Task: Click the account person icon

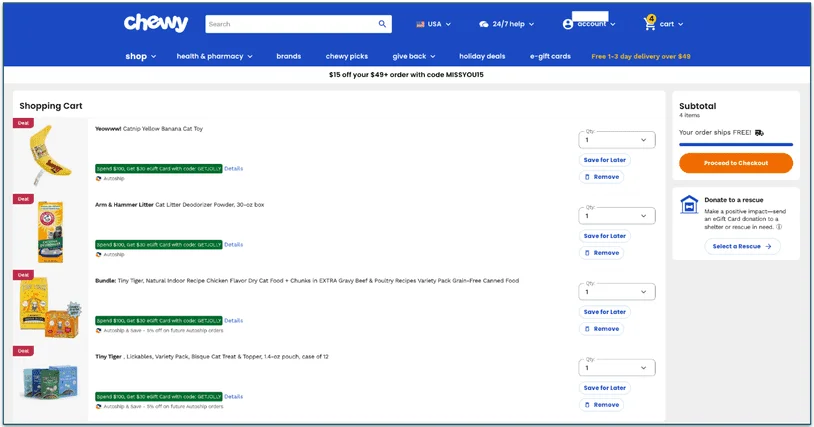Action: tap(568, 24)
